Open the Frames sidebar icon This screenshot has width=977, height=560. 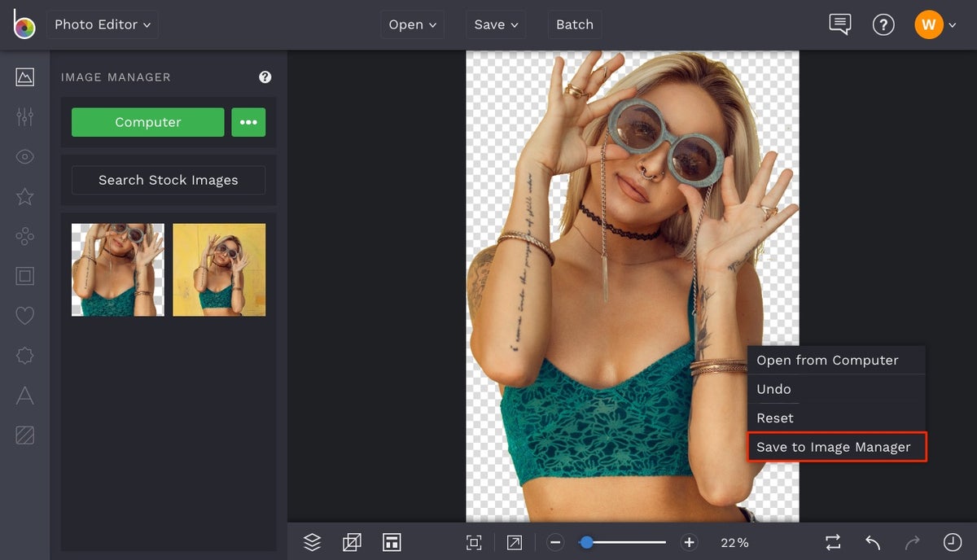25,276
